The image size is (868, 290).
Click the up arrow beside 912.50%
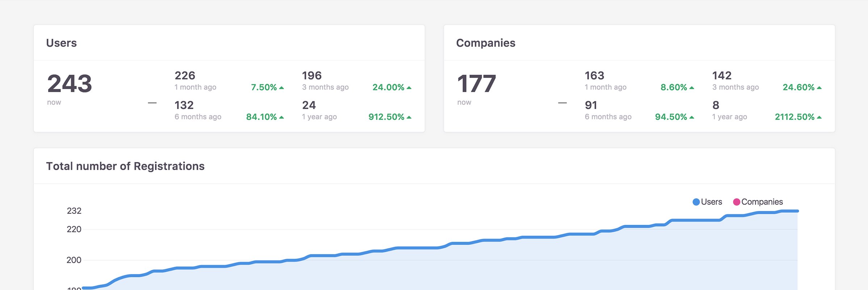[x=409, y=117]
